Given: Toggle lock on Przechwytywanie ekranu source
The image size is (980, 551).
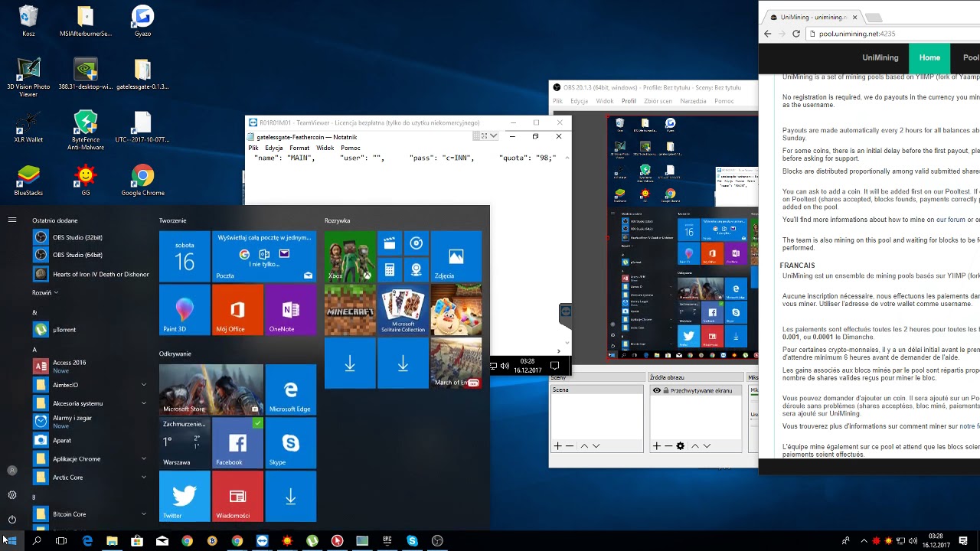Looking at the screenshot, I should [665, 390].
